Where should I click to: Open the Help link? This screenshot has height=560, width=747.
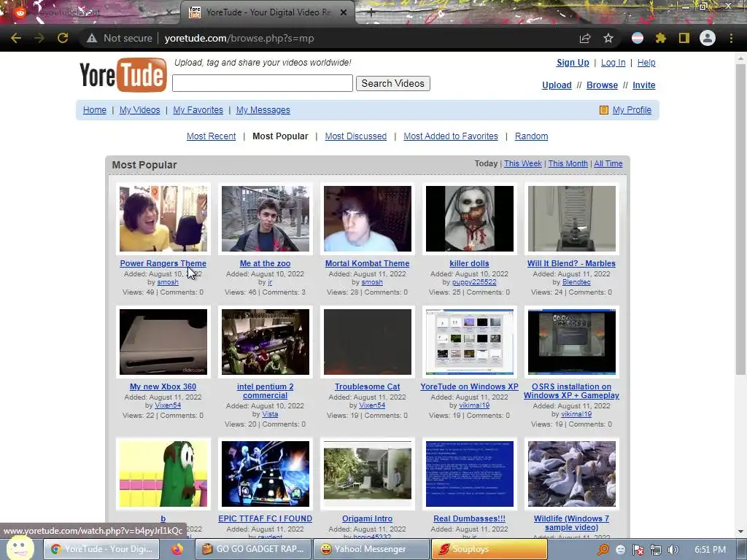click(646, 63)
